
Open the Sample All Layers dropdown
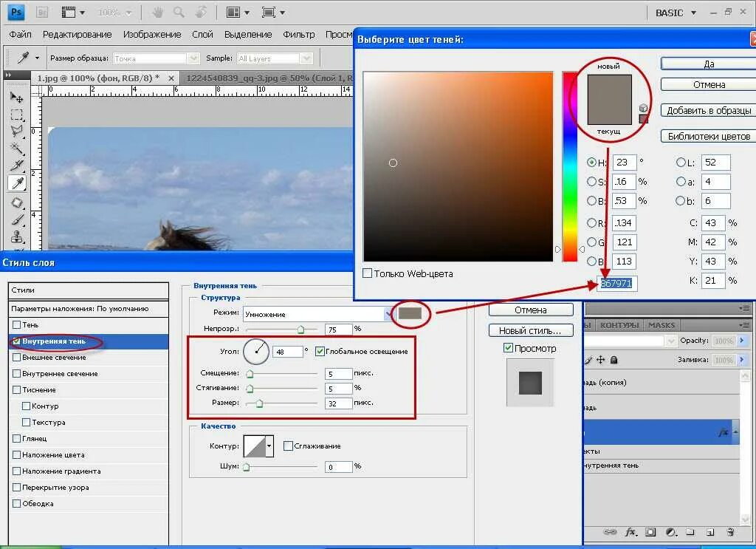click(x=306, y=58)
